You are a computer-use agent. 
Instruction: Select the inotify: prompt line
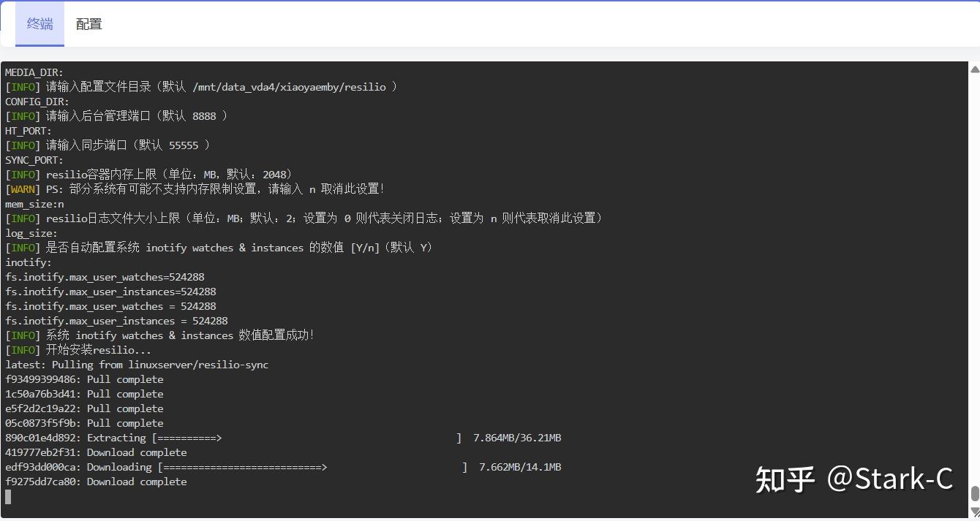pyautogui.click(x=27, y=262)
